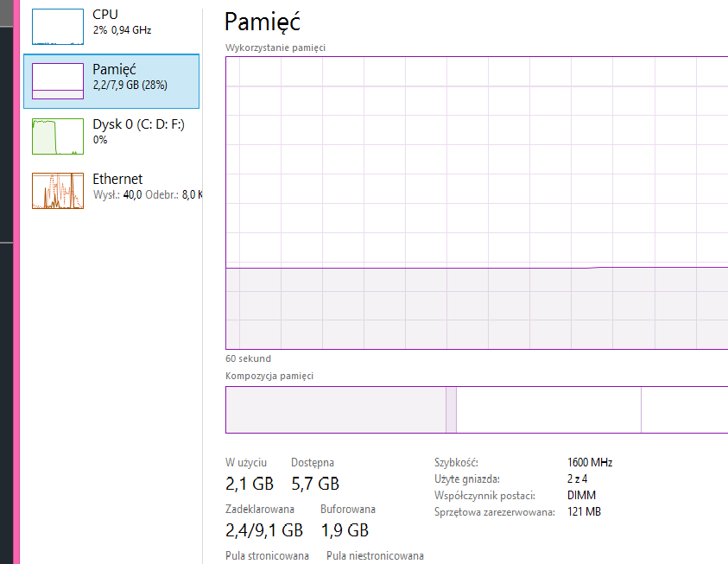
Task: Click the Sprzętowa zarezerwowana 121 MB value
Action: click(x=584, y=511)
